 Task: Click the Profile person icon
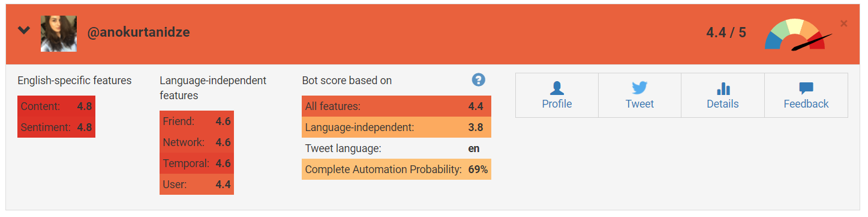coord(557,88)
